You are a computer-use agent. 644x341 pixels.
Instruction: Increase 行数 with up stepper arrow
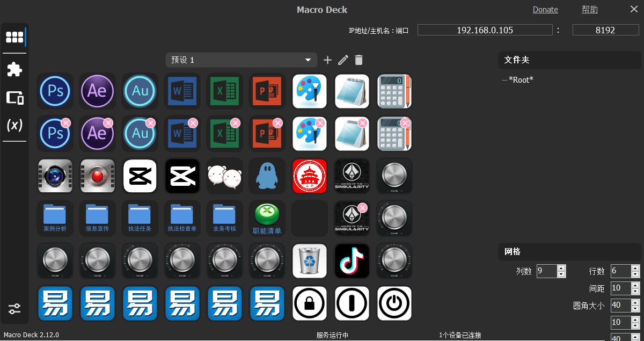(x=635, y=268)
